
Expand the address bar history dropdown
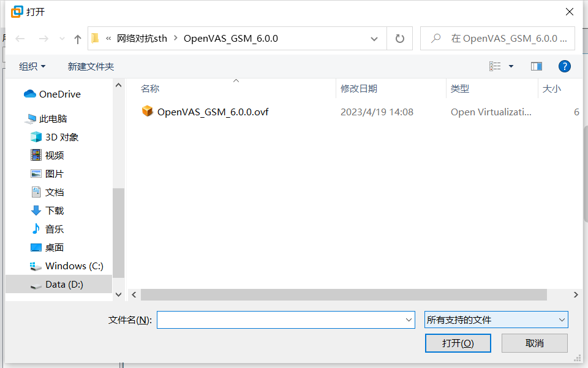[374, 39]
